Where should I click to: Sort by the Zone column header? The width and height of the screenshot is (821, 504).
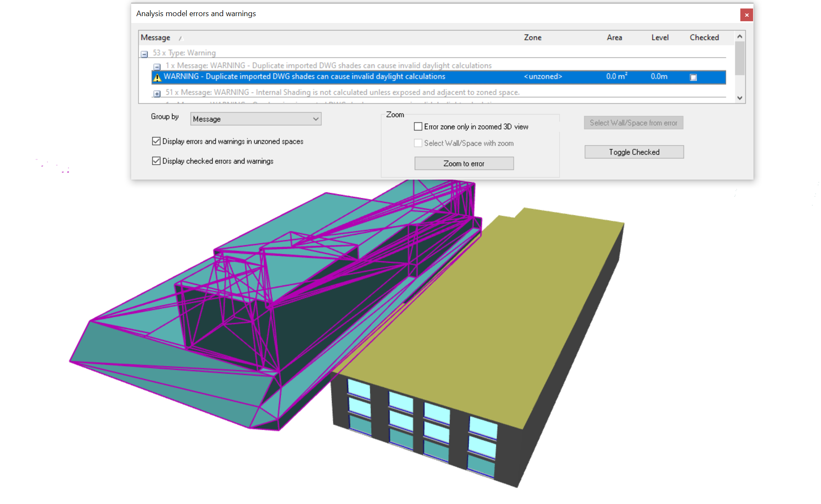532,37
